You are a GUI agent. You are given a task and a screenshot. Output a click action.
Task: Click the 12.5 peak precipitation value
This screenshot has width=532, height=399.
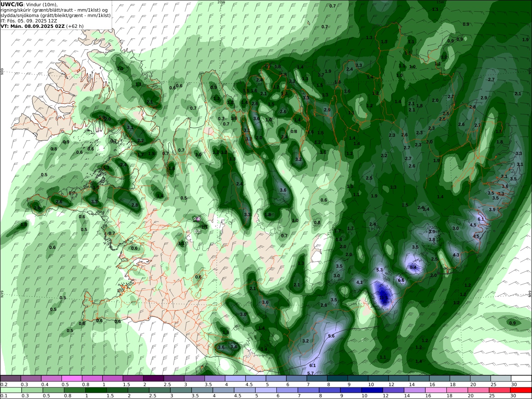(x=384, y=298)
